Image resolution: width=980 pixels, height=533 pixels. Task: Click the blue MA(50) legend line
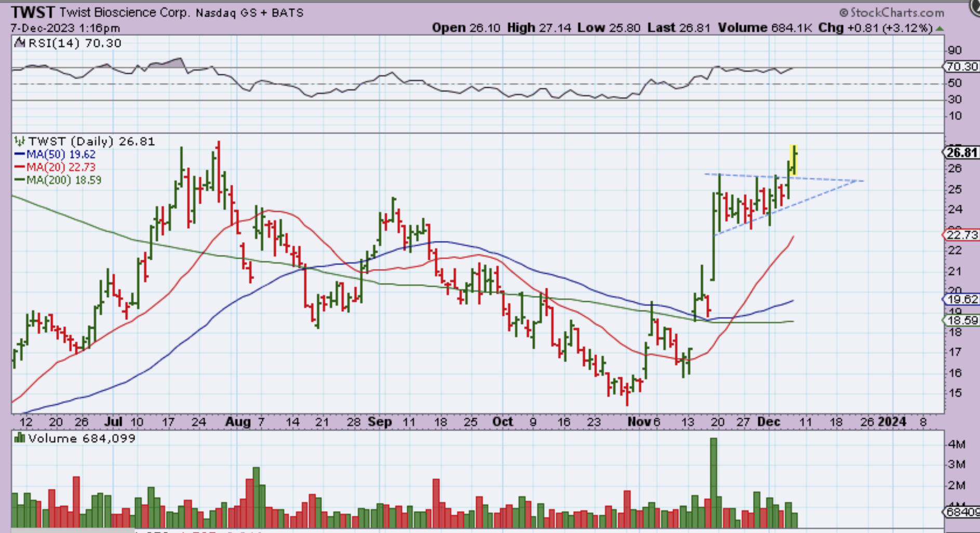point(20,154)
